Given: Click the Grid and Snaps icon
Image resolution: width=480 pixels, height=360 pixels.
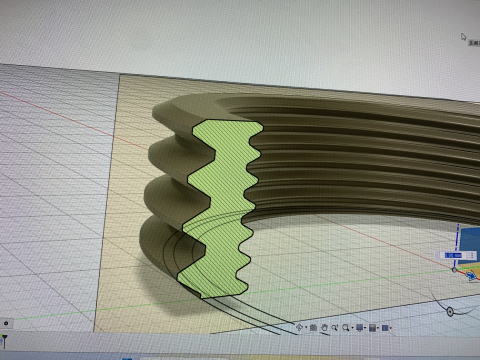Looking at the screenshot, I should (x=372, y=328).
